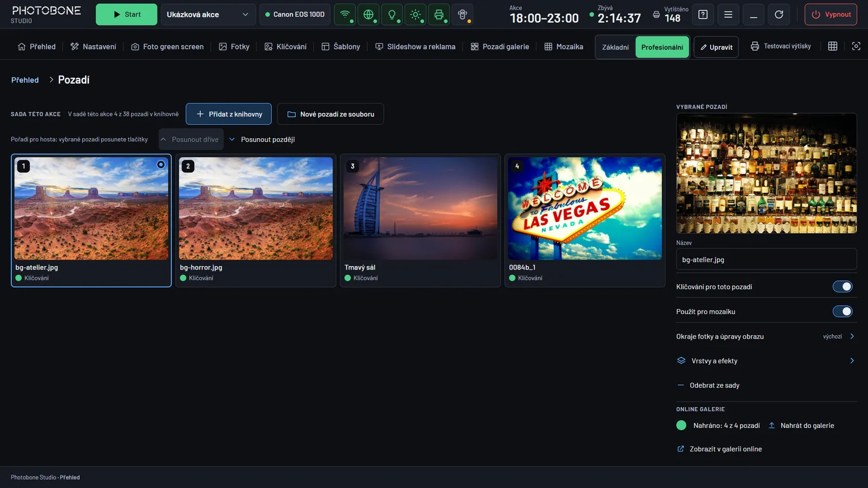Screen dimensions: 868x488
Task: Open the hamburger menu icon
Action: (x=728, y=15)
